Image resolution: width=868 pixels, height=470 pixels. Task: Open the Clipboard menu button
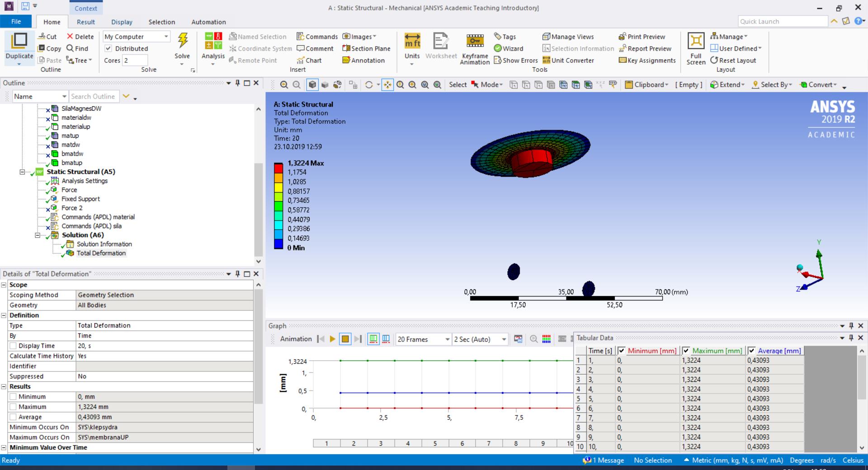click(x=646, y=85)
